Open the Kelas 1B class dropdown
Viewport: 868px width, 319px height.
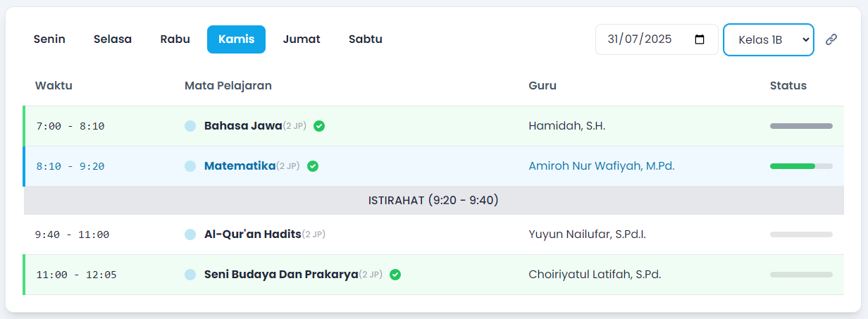pos(768,39)
